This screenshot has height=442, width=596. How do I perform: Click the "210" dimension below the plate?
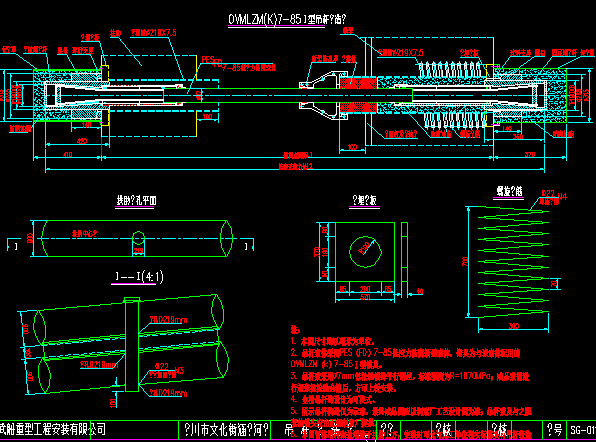point(365,289)
